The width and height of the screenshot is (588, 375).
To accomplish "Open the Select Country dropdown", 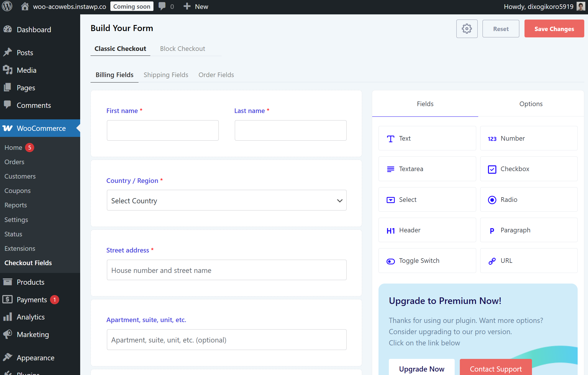I will click(x=226, y=200).
